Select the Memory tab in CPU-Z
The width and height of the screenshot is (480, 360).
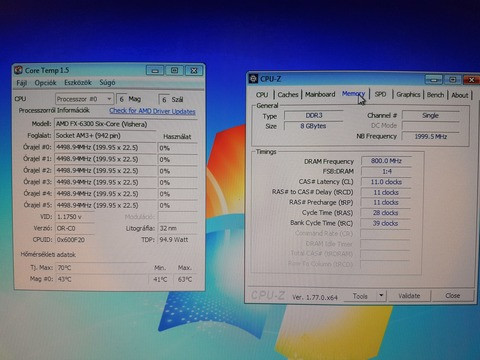coord(353,94)
